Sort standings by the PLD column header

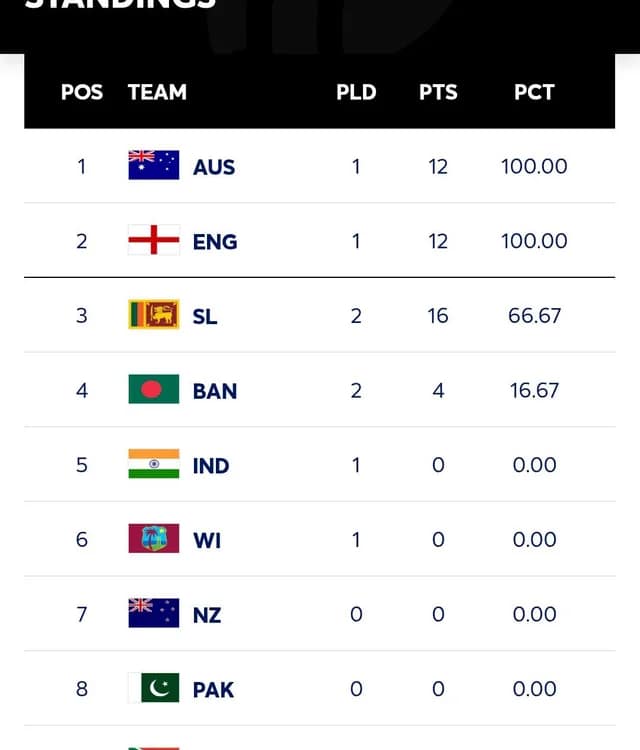(356, 92)
